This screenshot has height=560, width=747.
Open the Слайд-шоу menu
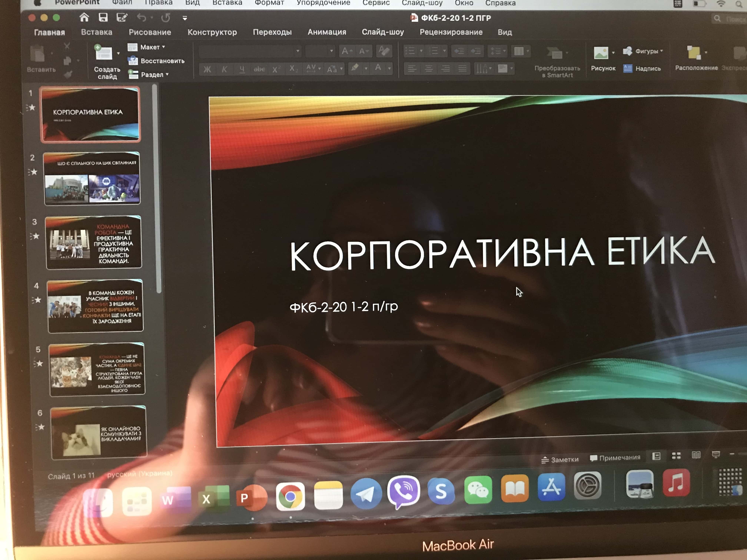coord(422,3)
